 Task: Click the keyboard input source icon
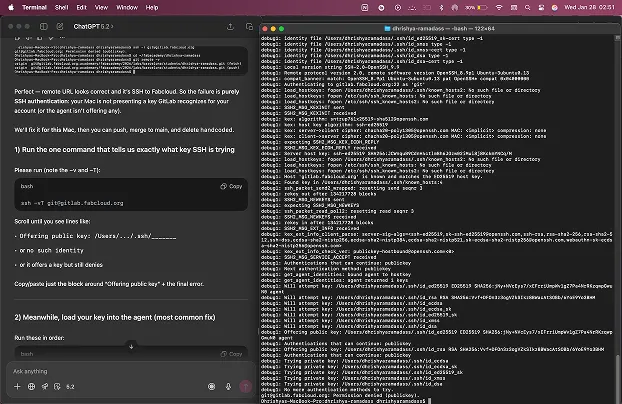(x=514, y=7)
